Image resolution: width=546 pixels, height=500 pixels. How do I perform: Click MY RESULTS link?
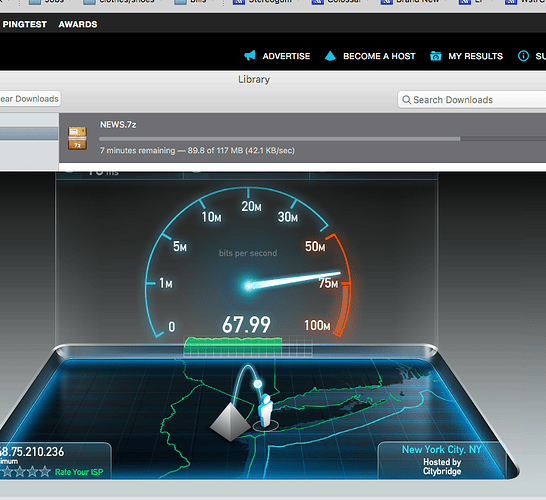476,56
